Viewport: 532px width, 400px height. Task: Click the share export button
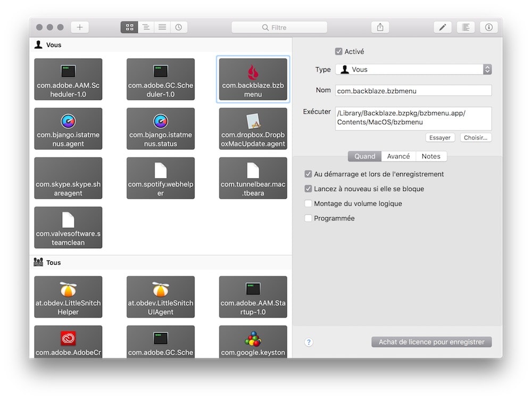[380, 27]
